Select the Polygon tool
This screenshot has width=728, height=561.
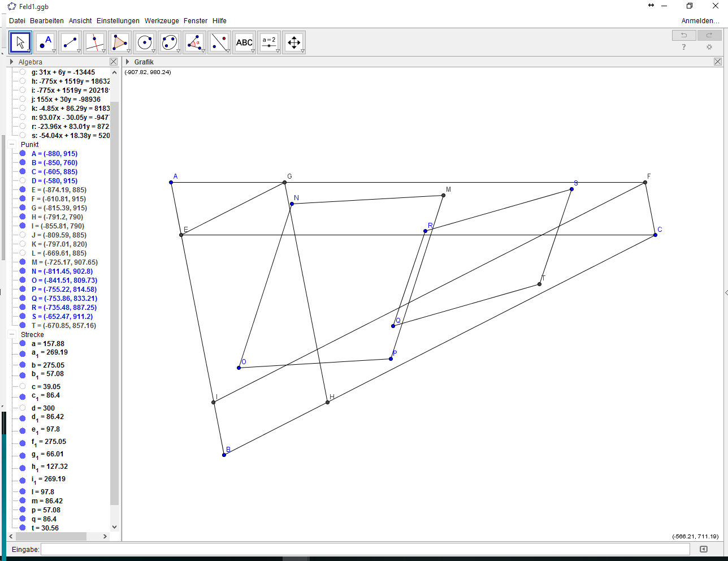[x=120, y=42]
